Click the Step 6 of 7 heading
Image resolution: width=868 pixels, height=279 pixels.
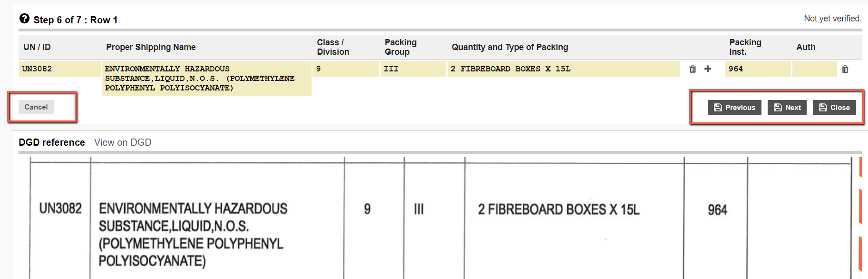[x=76, y=20]
